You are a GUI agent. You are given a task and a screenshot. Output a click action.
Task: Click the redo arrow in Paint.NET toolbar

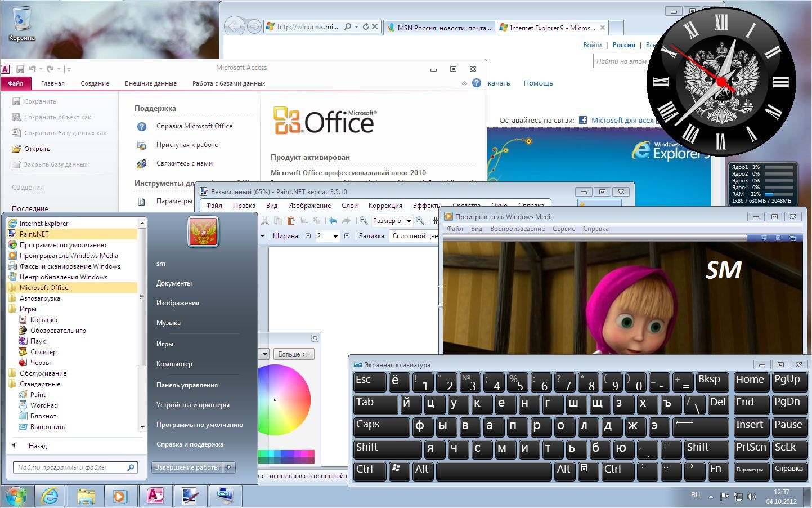click(346, 221)
